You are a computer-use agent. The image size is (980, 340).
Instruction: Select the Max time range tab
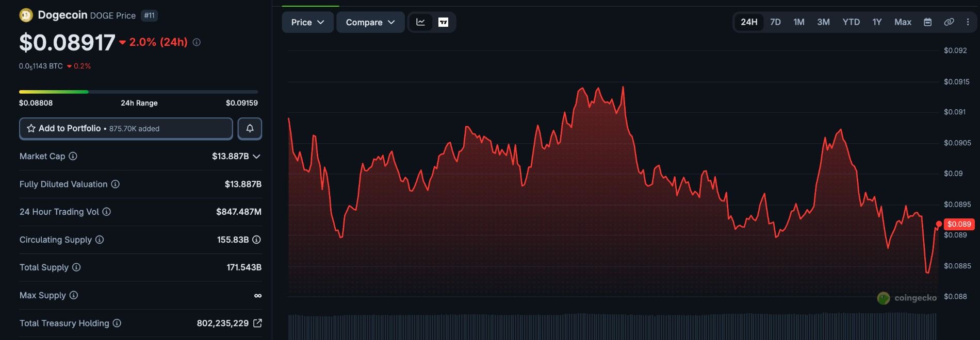click(x=903, y=22)
